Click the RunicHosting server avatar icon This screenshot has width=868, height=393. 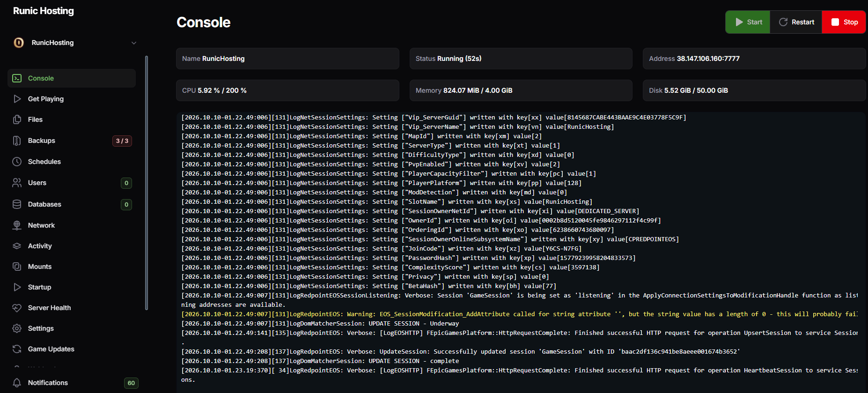pos(19,43)
